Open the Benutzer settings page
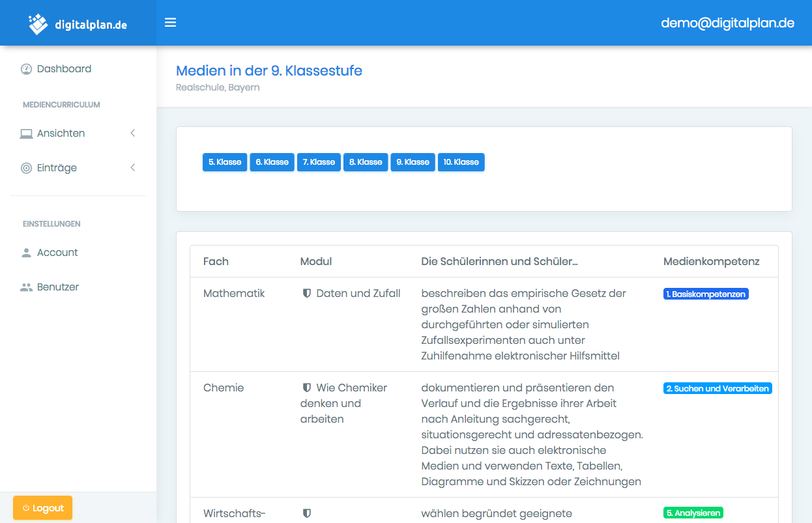The height and width of the screenshot is (523, 812). pos(58,287)
